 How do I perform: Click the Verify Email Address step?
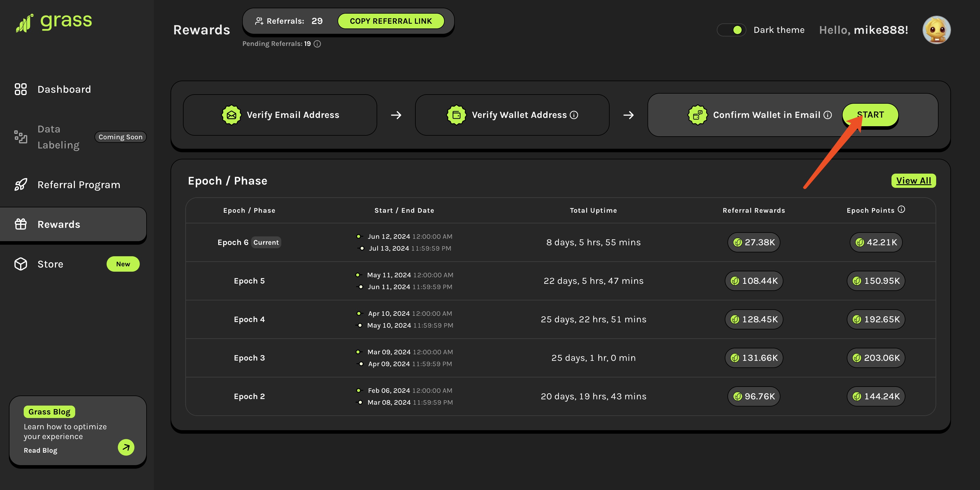280,115
